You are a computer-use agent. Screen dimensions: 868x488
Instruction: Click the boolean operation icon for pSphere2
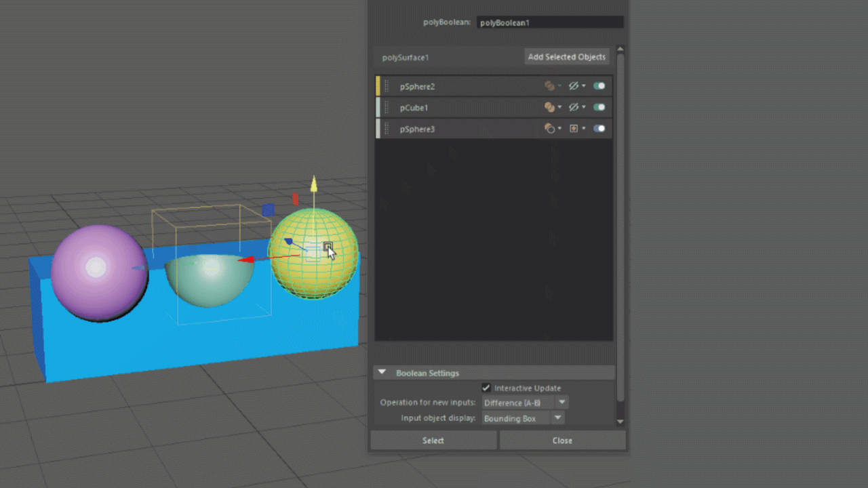pos(549,86)
